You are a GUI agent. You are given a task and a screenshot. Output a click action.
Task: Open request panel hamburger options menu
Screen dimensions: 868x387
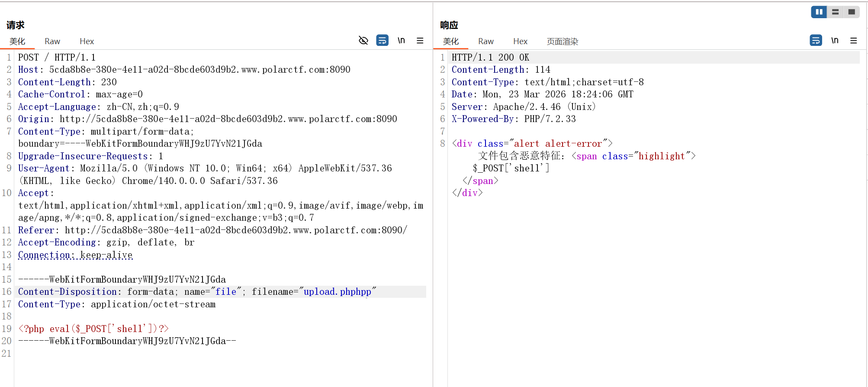[420, 41]
